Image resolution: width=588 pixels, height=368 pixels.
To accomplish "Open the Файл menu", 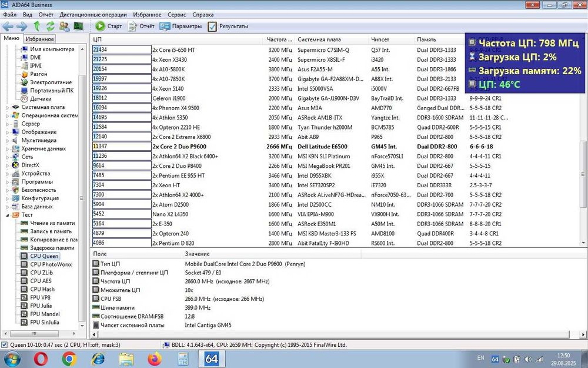I will point(10,15).
